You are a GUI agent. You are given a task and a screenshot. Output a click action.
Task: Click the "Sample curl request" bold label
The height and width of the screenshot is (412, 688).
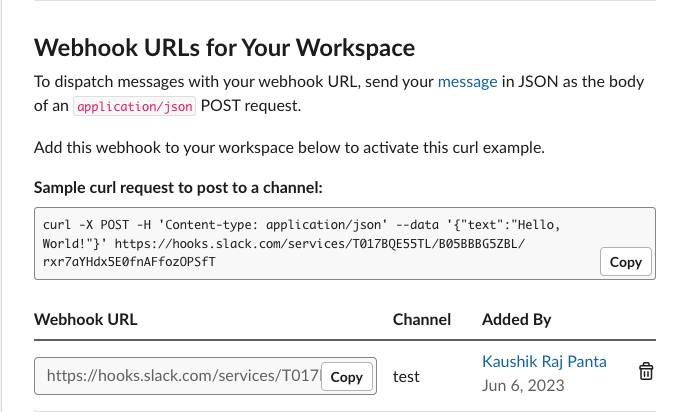coord(178,187)
